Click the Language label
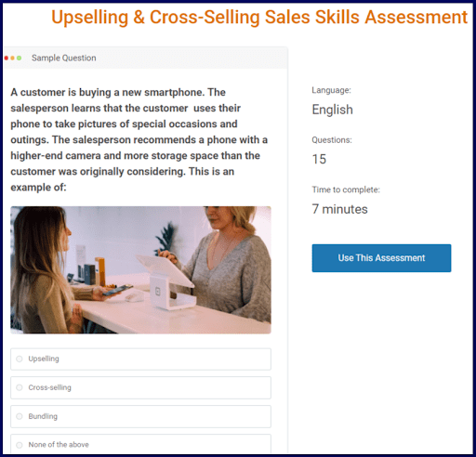The image size is (476, 457). click(x=331, y=90)
